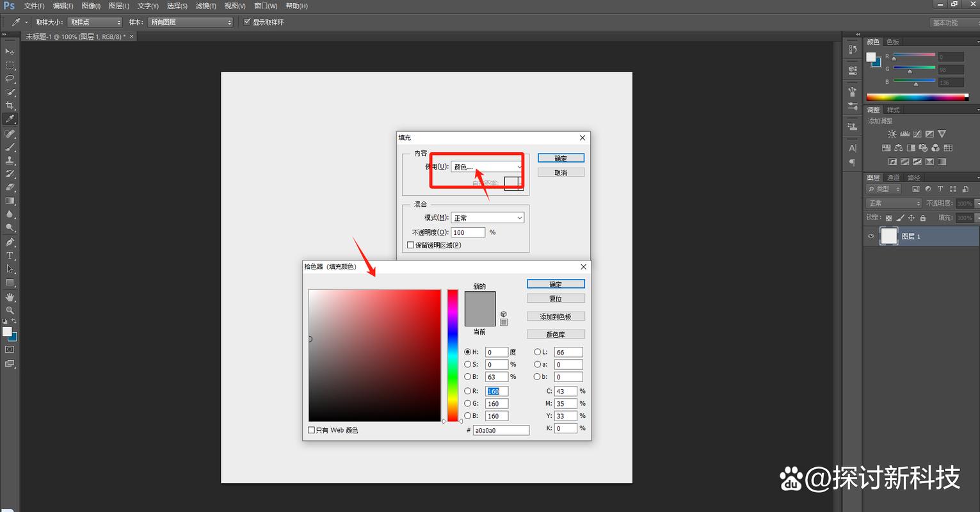Click 添加到色板 button
The height and width of the screenshot is (512, 980).
(x=556, y=316)
